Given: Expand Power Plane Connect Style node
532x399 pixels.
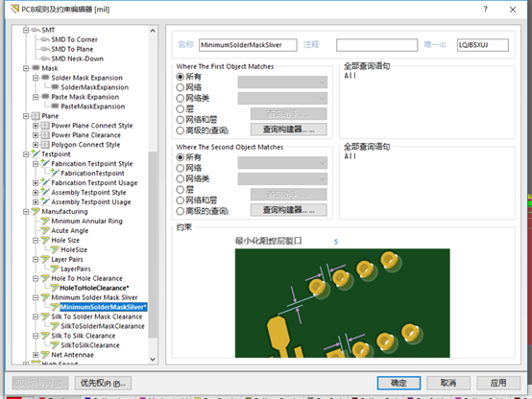Looking at the screenshot, I should [36, 126].
